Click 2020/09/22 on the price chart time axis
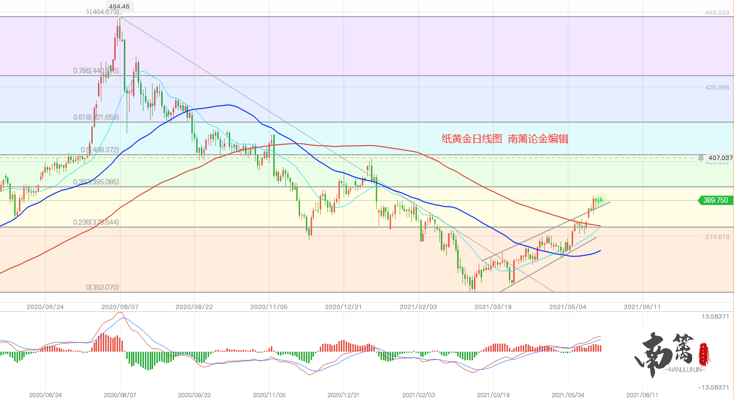Image resolution: width=734 pixels, height=399 pixels. 194,307
